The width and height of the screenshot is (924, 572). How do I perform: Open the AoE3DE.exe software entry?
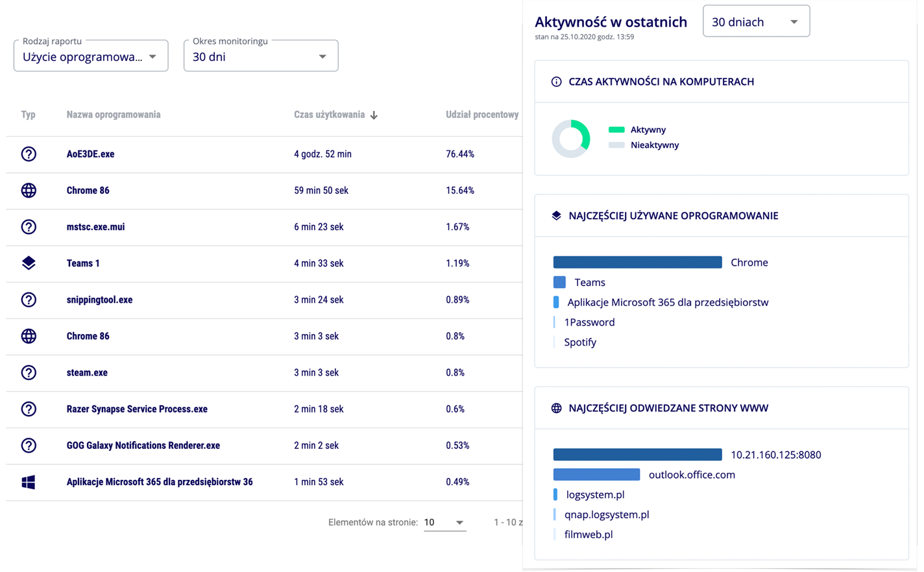point(90,154)
